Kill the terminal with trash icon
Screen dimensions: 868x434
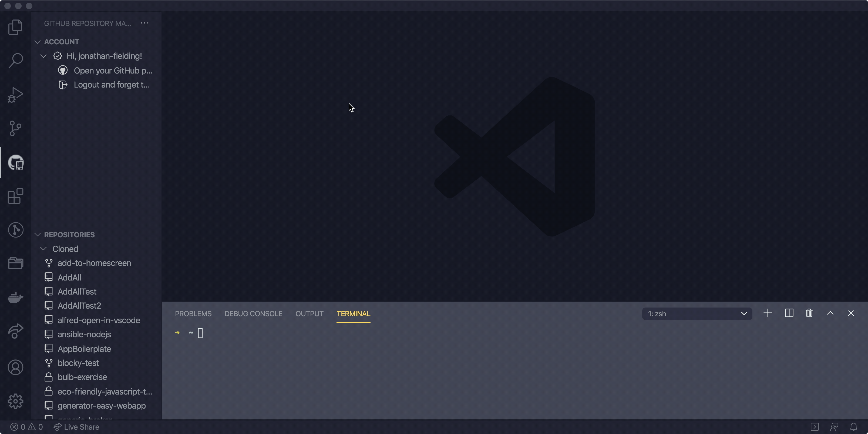coord(809,313)
